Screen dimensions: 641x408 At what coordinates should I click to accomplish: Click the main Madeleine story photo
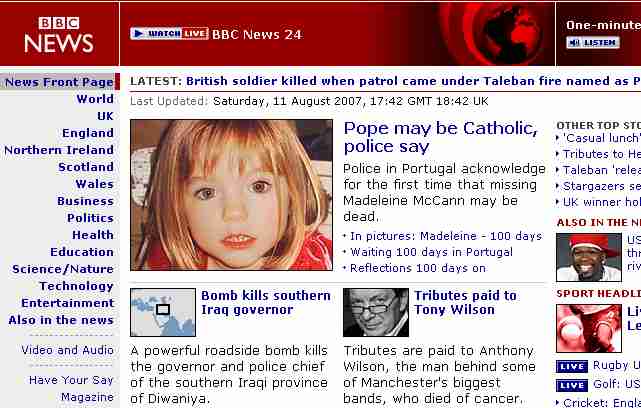pos(231,195)
